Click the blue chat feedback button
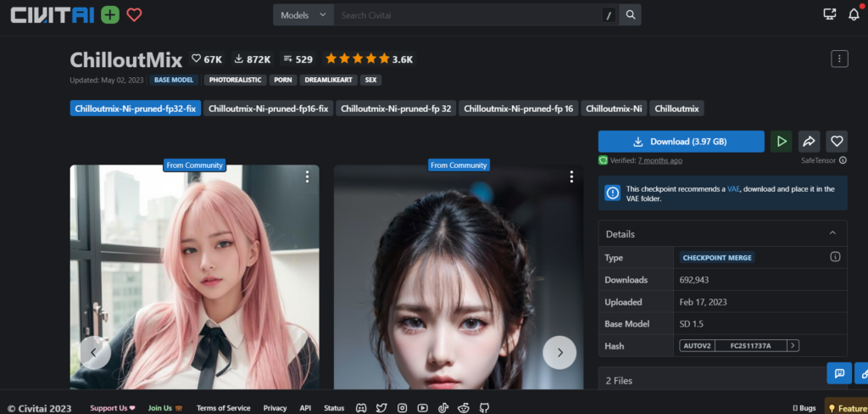868x414 pixels. 839,373
